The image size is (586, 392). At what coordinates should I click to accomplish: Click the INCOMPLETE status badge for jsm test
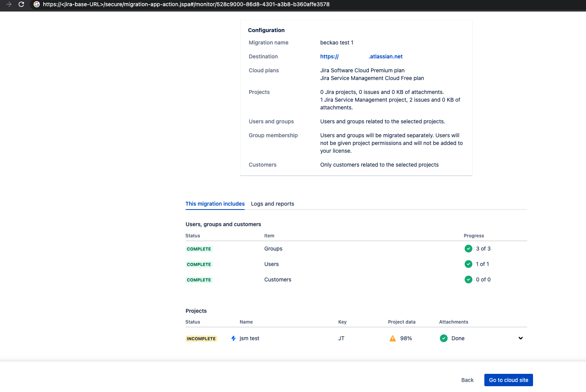click(201, 339)
